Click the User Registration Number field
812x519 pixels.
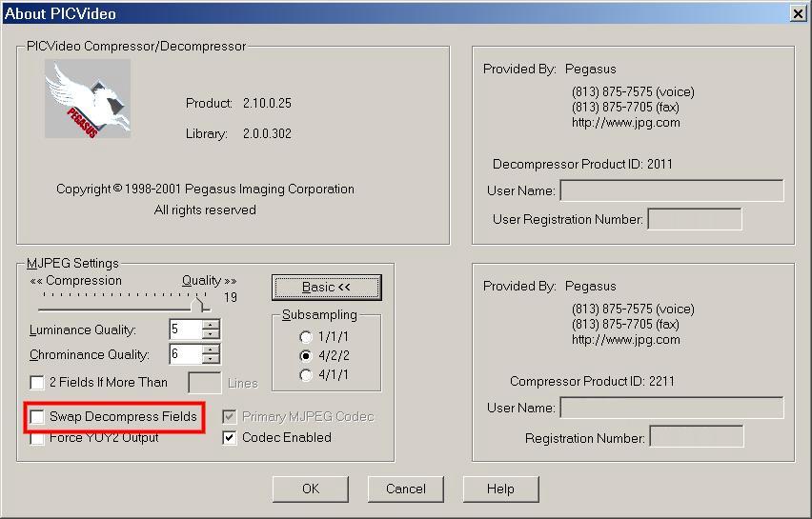[695, 219]
